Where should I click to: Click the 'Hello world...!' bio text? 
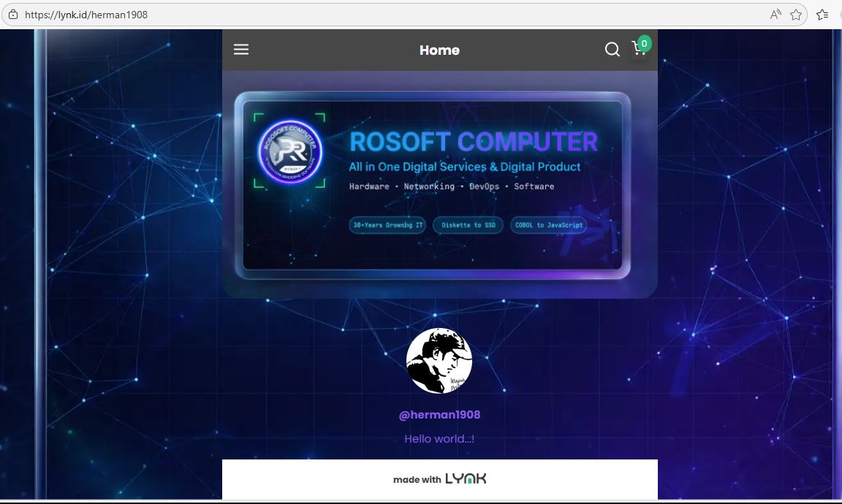coord(439,438)
